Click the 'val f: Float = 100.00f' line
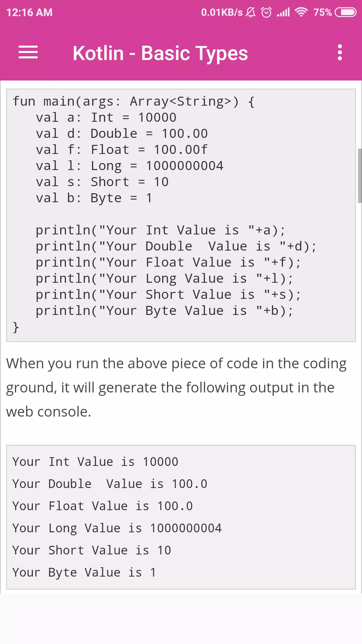The height and width of the screenshot is (644, 362). (122, 150)
